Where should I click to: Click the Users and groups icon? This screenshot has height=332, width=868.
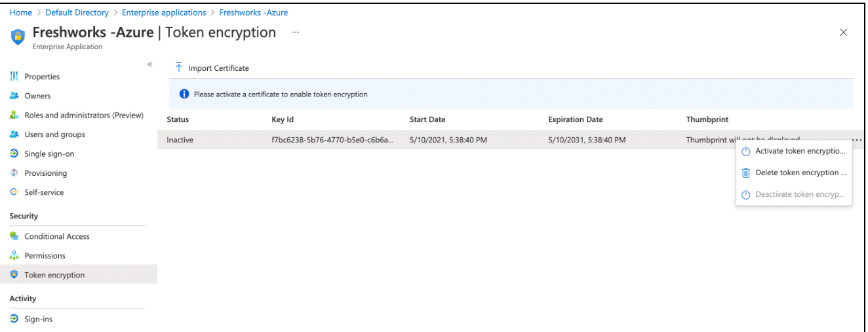14,135
